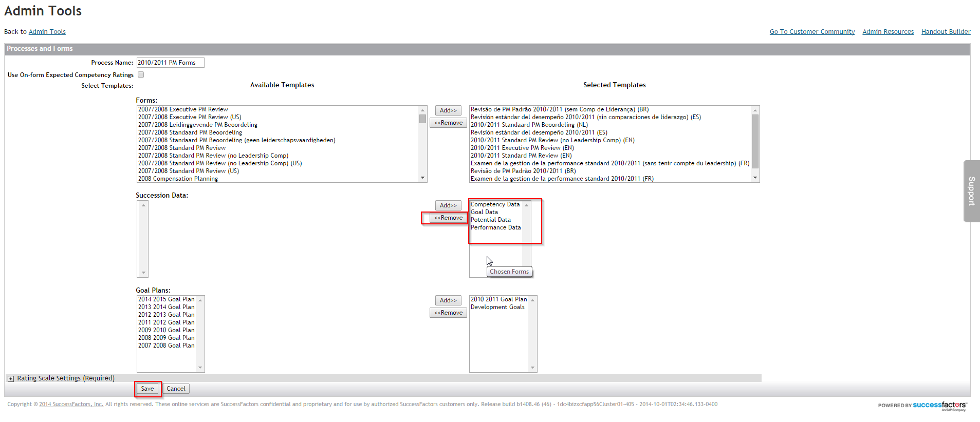Select 'Development Goals' in selected list
The height and width of the screenshot is (422, 980).
pyautogui.click(x=500, y=307)
